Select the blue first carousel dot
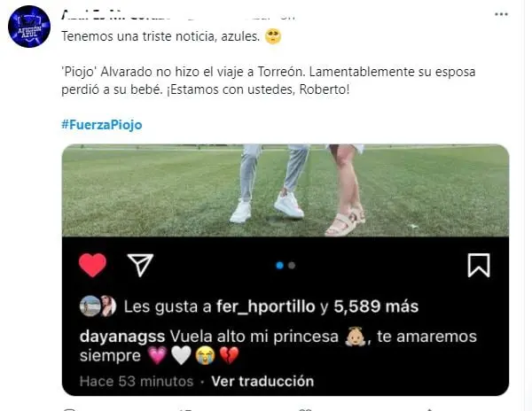The height and width of the screenshot is (411, 532). tap(279, 266)
